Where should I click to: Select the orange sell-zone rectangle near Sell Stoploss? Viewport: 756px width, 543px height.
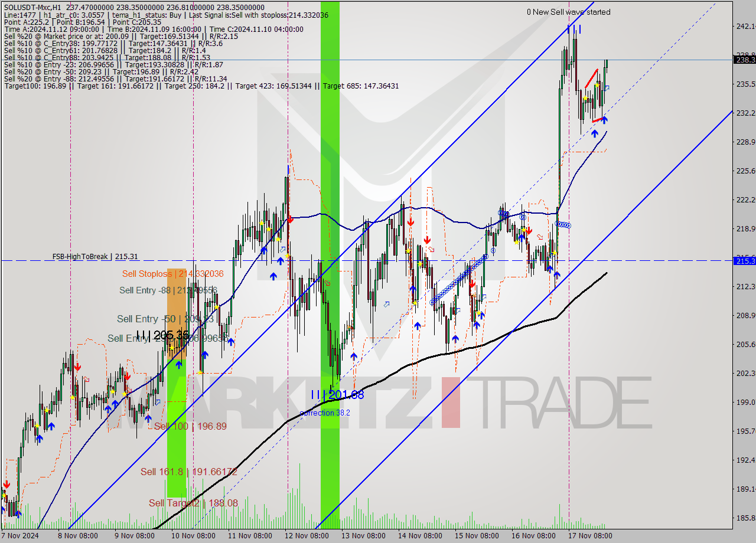(177, 314)
